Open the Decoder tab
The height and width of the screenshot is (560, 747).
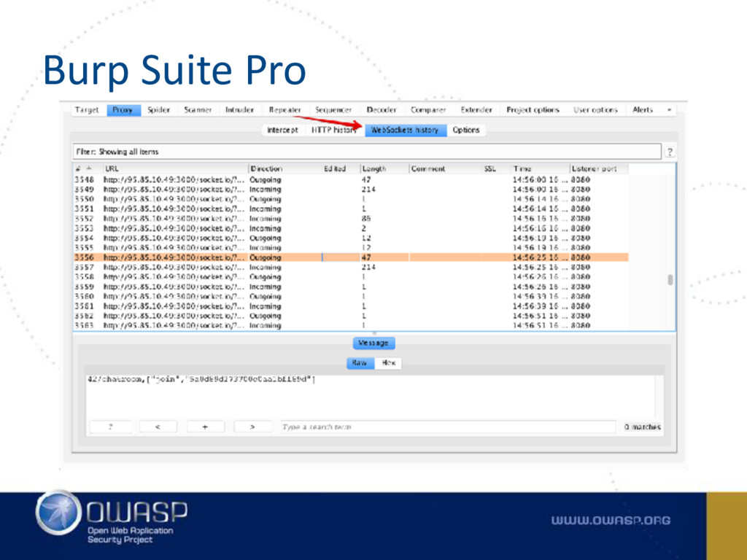[x=382, y=110]
